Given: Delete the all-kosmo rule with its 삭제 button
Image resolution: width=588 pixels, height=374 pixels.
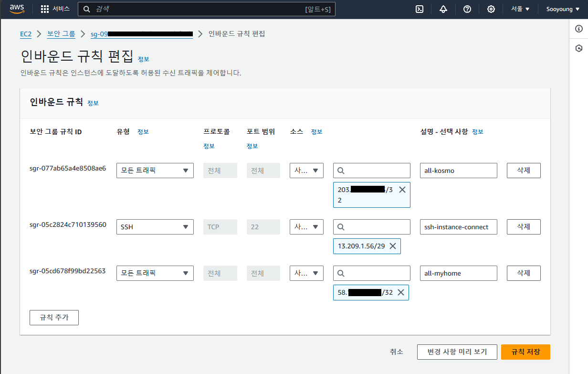Looking at the screenshot, I should (x=523, y=170).
